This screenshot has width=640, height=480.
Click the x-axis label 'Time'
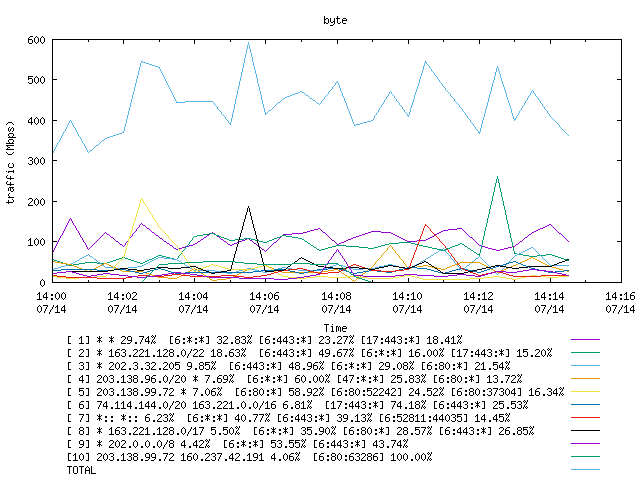coord(335,328)
